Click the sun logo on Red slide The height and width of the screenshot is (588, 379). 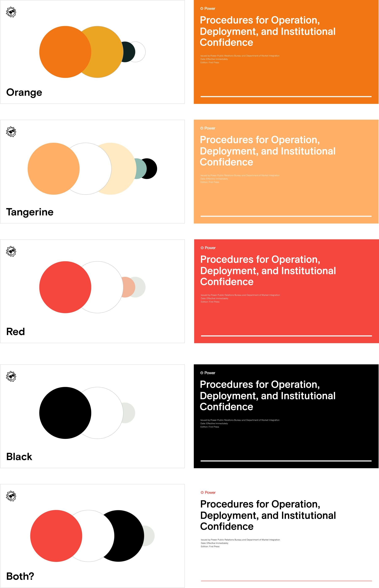click(x=11, y=251)
